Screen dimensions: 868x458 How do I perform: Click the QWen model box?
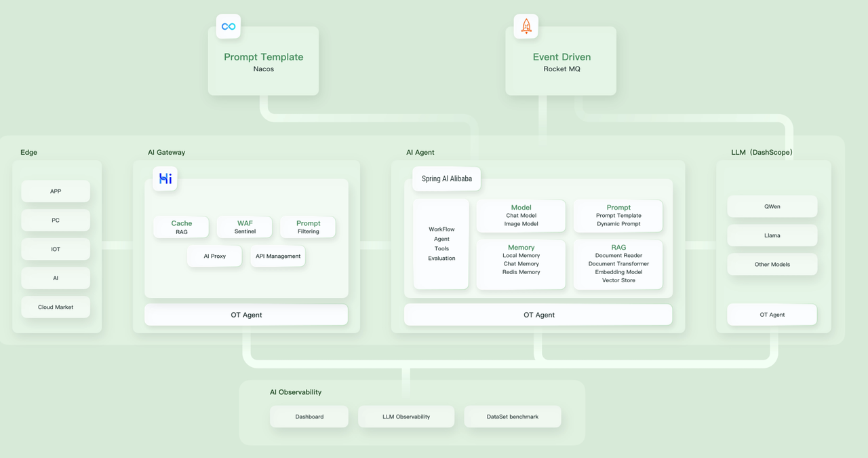point(772,207)
